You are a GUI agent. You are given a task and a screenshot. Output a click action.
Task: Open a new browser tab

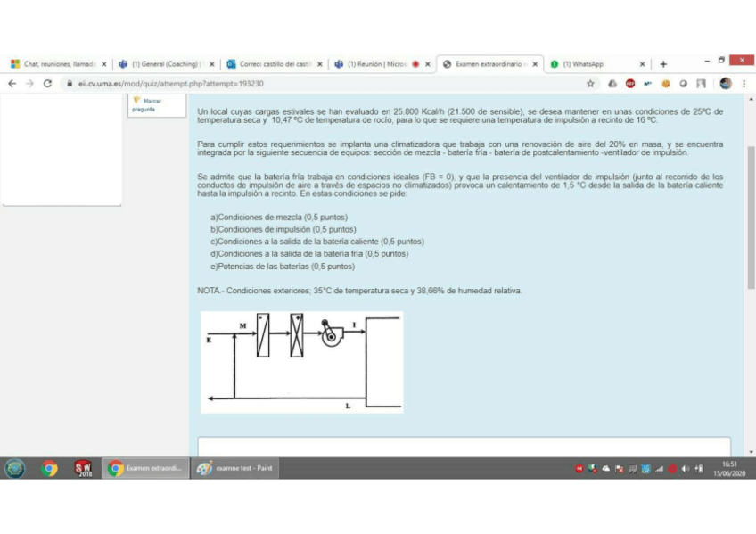(x=663, y=64)
